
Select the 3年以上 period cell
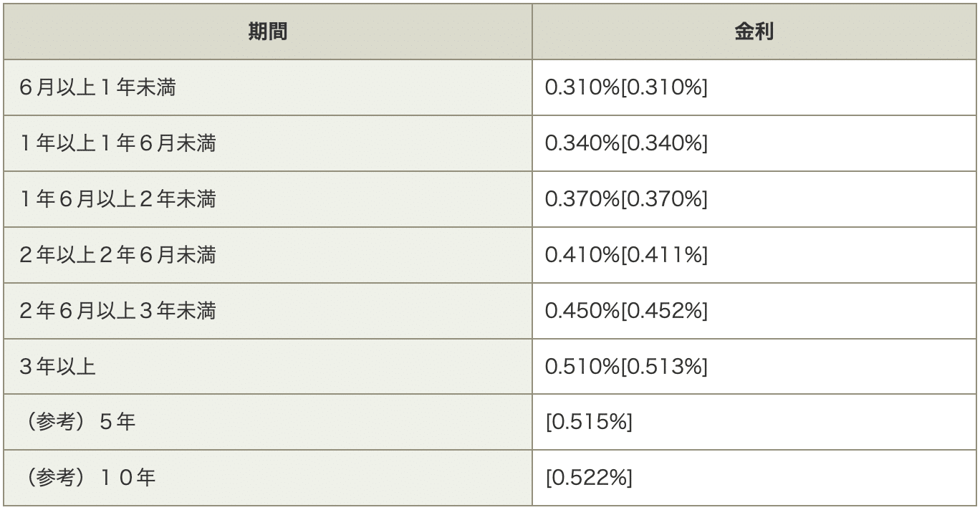coord(58,367)
